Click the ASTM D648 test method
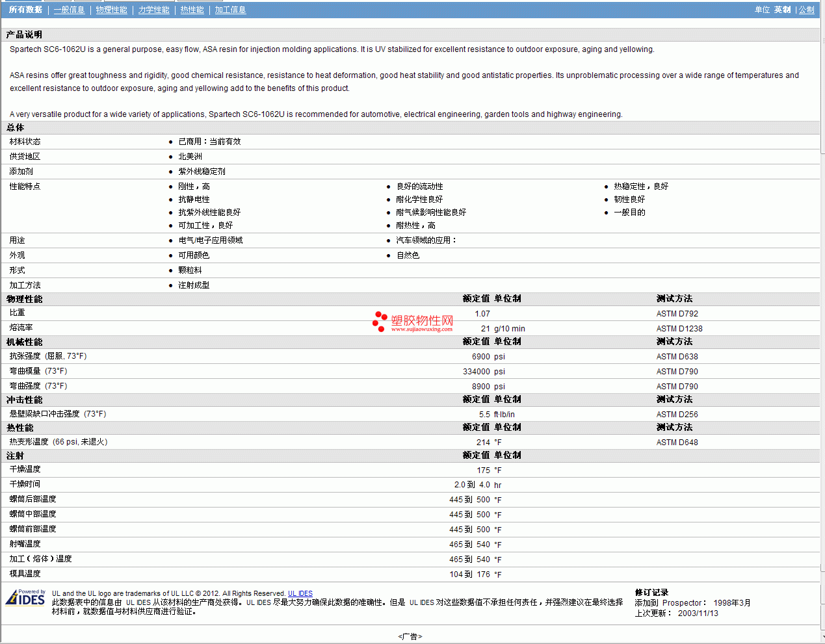 coord(677,442)
